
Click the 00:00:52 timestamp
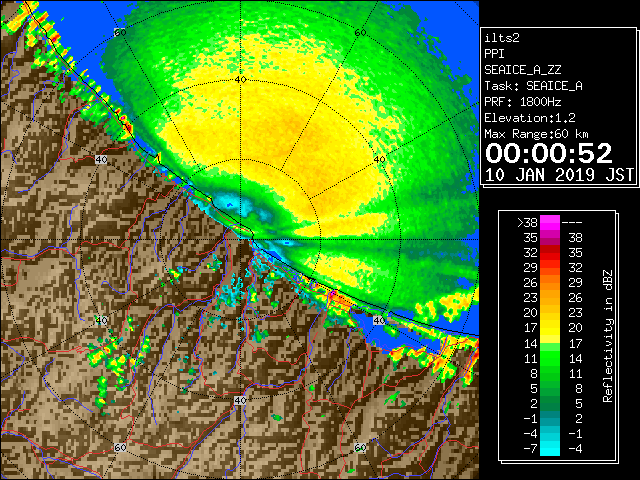tap(549, 153)
